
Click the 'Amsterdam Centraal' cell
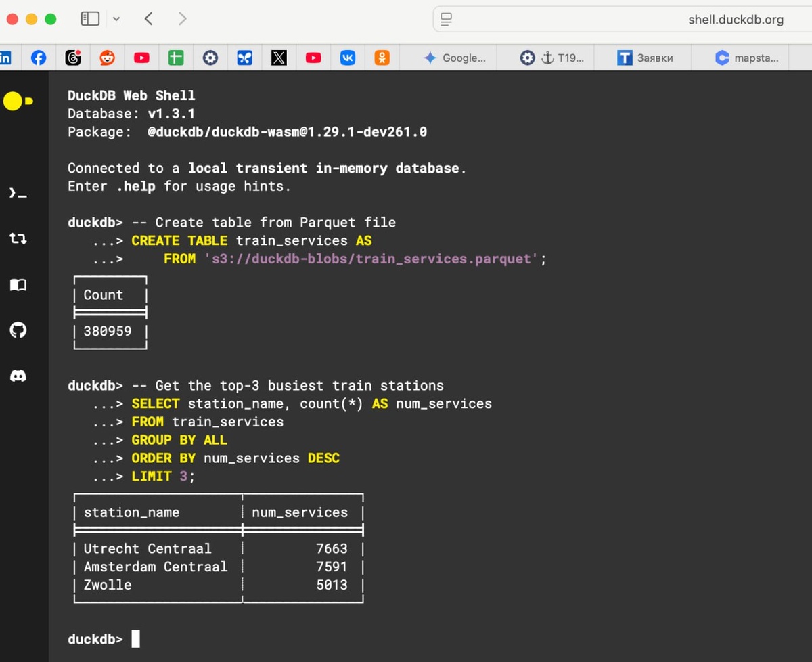156,567
